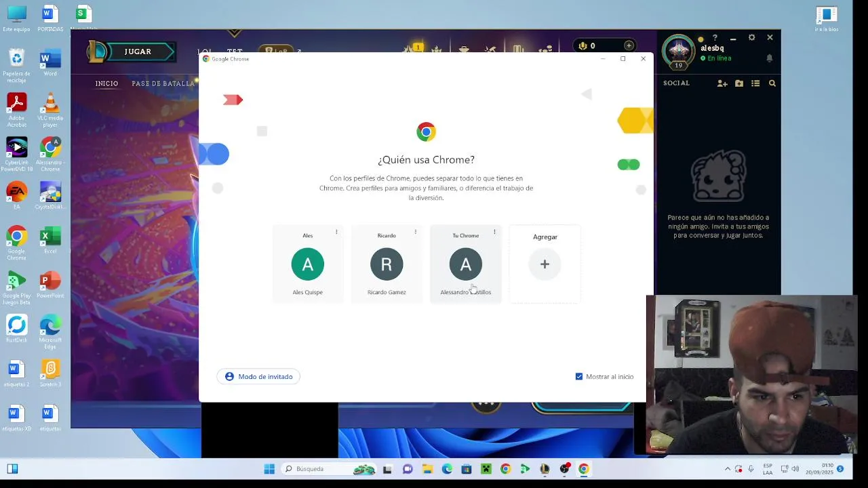868x488 pixels.
Task: Launch RustDesk desktop shortcut
Action: 16,329
